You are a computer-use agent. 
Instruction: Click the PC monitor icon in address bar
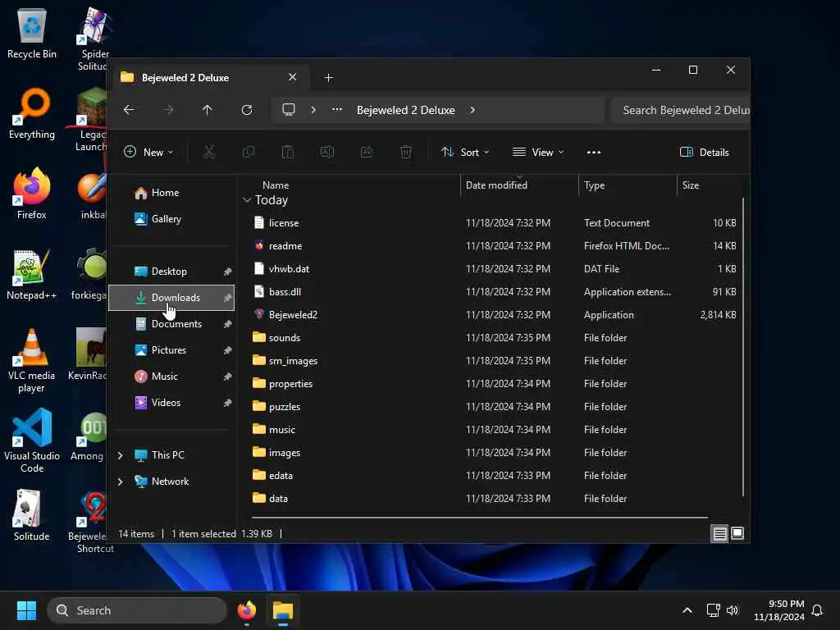[289, 110]
